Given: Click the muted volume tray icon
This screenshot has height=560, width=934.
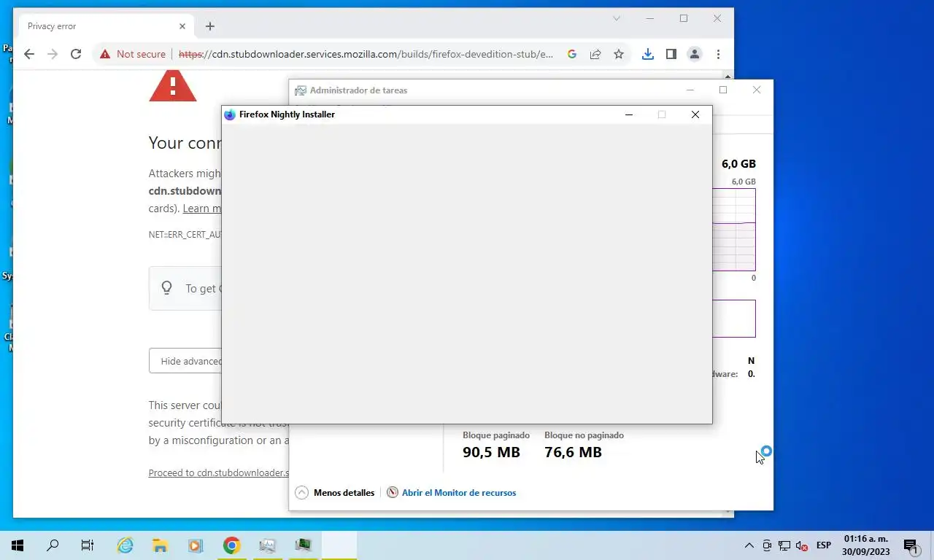Looking at the screenshot, I should (x=801, y=545).
